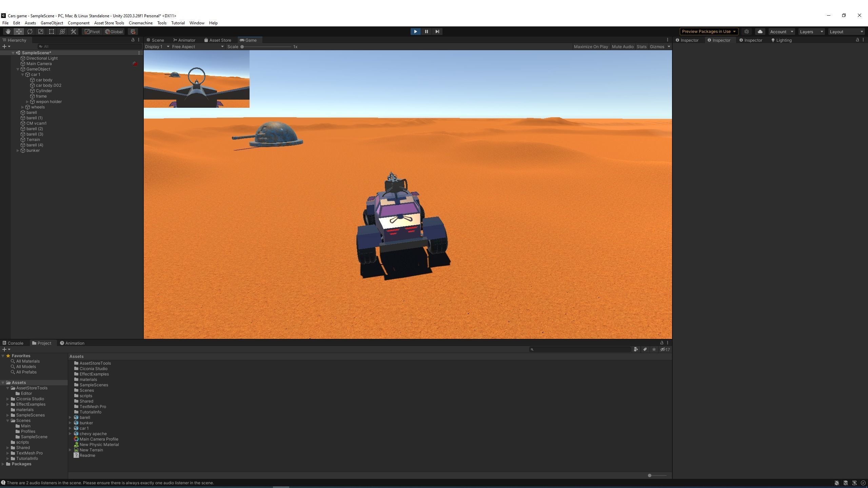Lock the Inspector panel

point(857,40)
